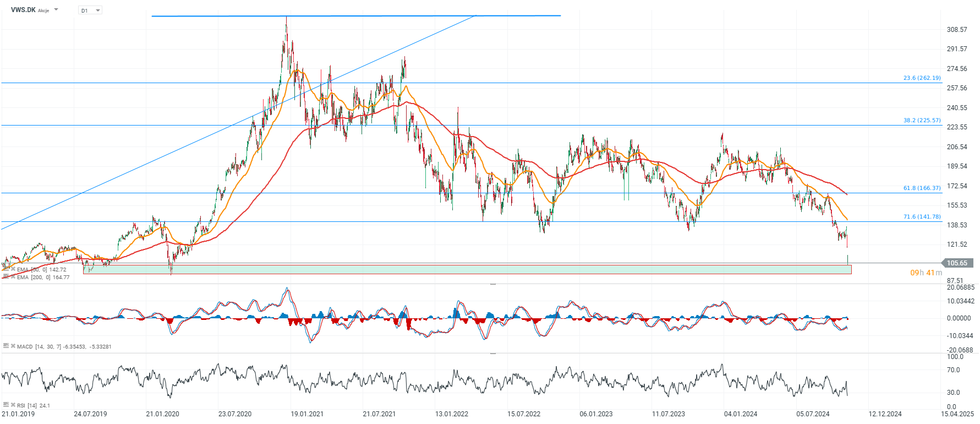Close the RSI indicator panel
The width and height of the screenshot is (980, 424).
(13, 405)
